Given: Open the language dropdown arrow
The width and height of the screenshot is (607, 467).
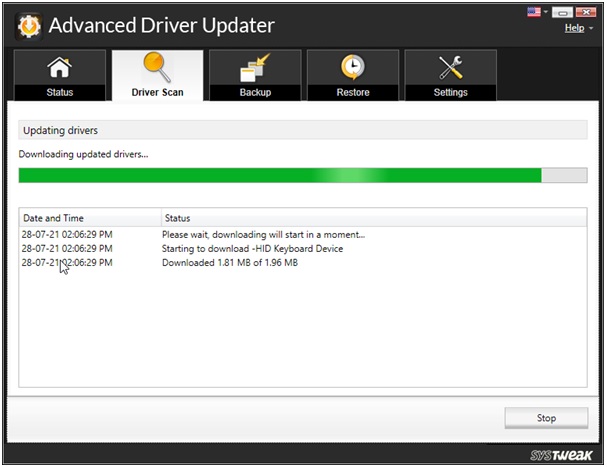Looking at the screenshot, I should 545,12.
